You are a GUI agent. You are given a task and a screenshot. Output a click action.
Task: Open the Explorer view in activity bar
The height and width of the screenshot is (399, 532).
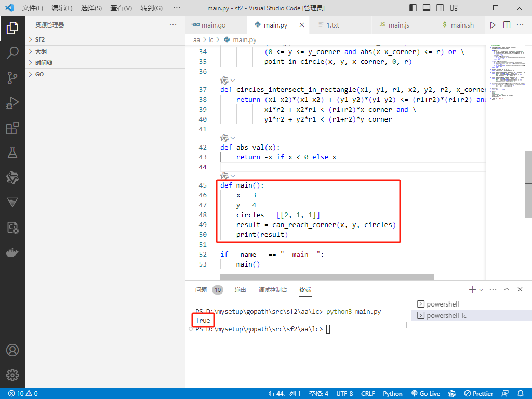point(12,28)
